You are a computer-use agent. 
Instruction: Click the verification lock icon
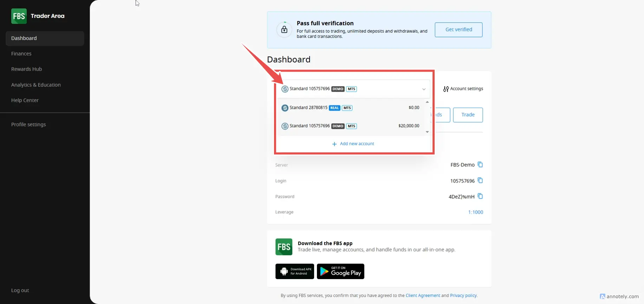(284, 29)
